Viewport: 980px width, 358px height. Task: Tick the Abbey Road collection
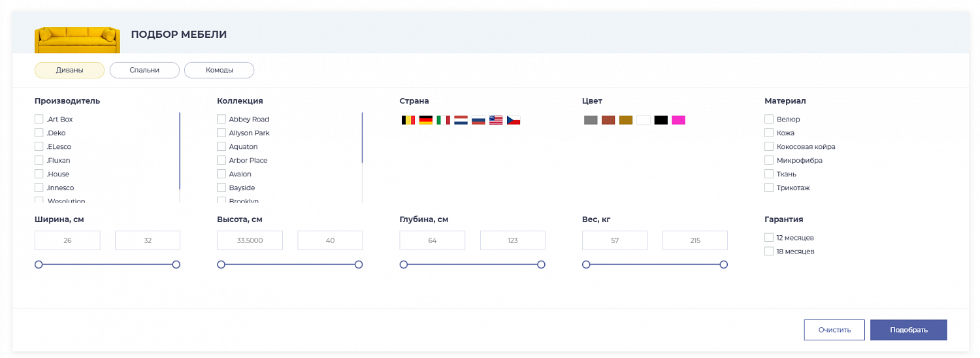221,119
